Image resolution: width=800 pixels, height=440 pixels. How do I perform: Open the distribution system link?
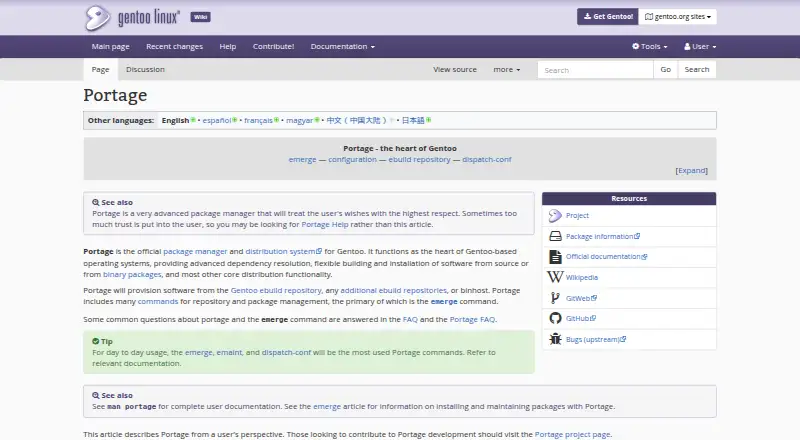point(280,251)
